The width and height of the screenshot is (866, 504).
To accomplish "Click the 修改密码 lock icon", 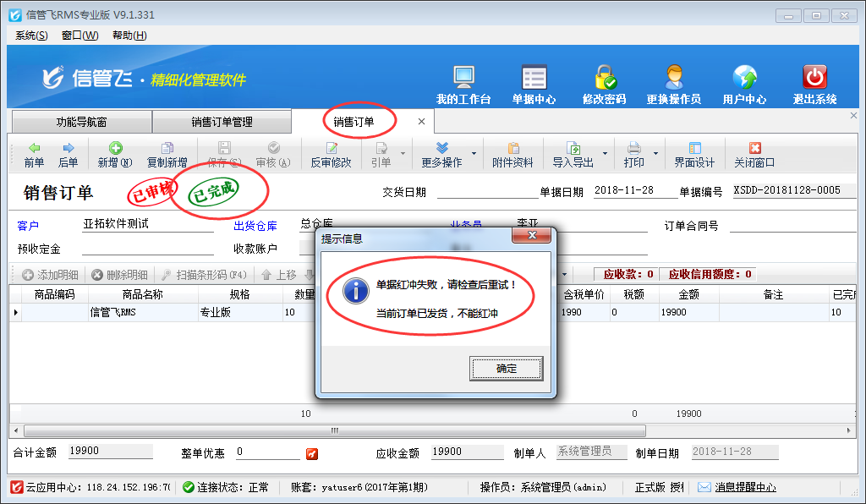I will (604, 85).
